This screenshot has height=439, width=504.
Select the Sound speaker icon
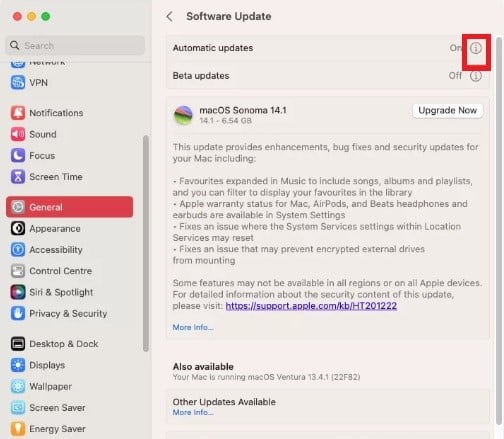[18, 134]
